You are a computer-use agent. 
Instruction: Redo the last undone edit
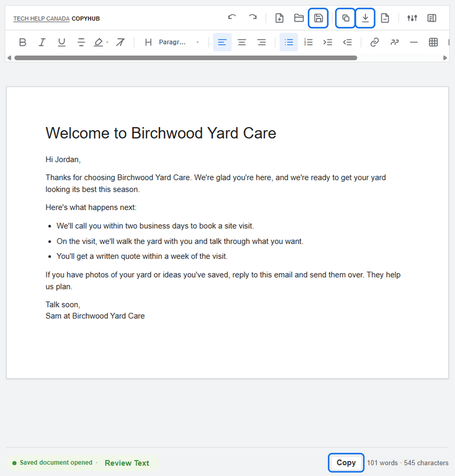pyautogui.click(x=252, y=18)
